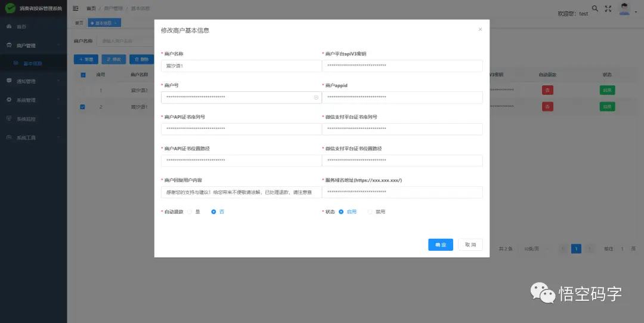Image resolution: width=644 pixels, height=323 pixels.
Task: Click the 微信支付平台证书序列号 input field
Action: click(402, 129)
